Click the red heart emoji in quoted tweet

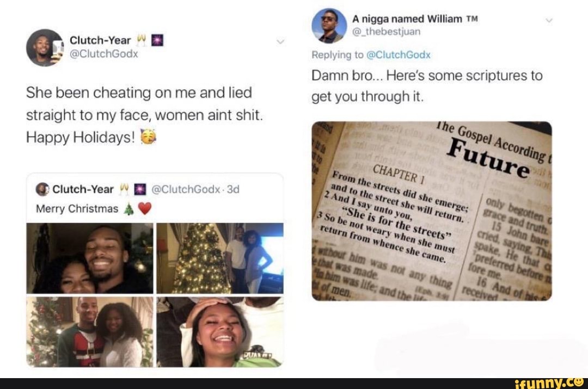click(x=145, y=208)
